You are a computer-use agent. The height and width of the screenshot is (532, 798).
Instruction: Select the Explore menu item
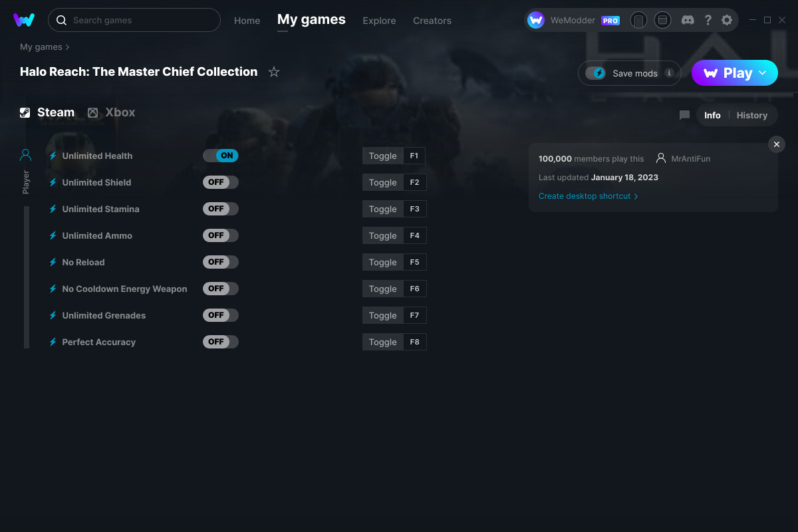click(x=379, y=21)
